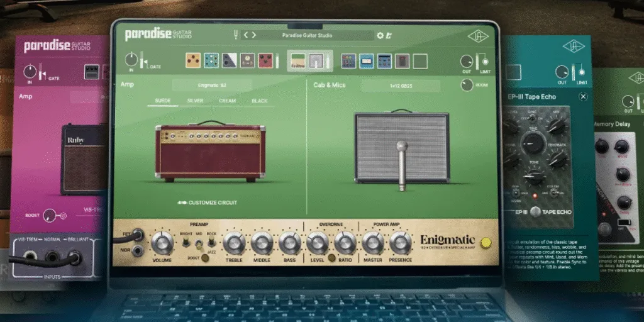The height and width of the screenshot is (322, 644).
Task: Select the gray-red effect slot
Action: (402, 61)
